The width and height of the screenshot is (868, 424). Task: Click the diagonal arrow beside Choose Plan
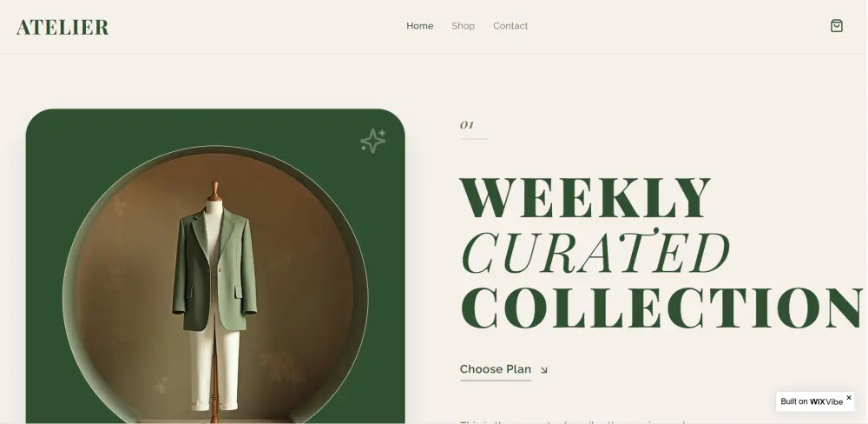tap(543, 369)
